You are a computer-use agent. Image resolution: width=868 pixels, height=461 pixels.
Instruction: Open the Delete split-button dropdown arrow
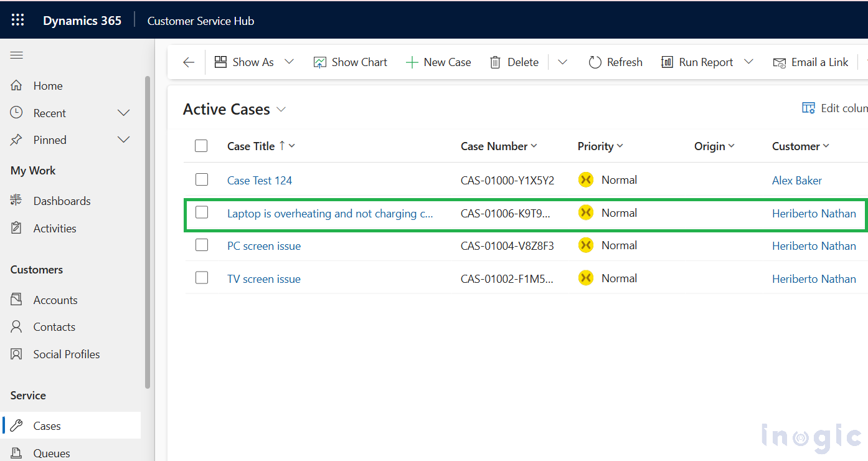click(x=562, y=62)
